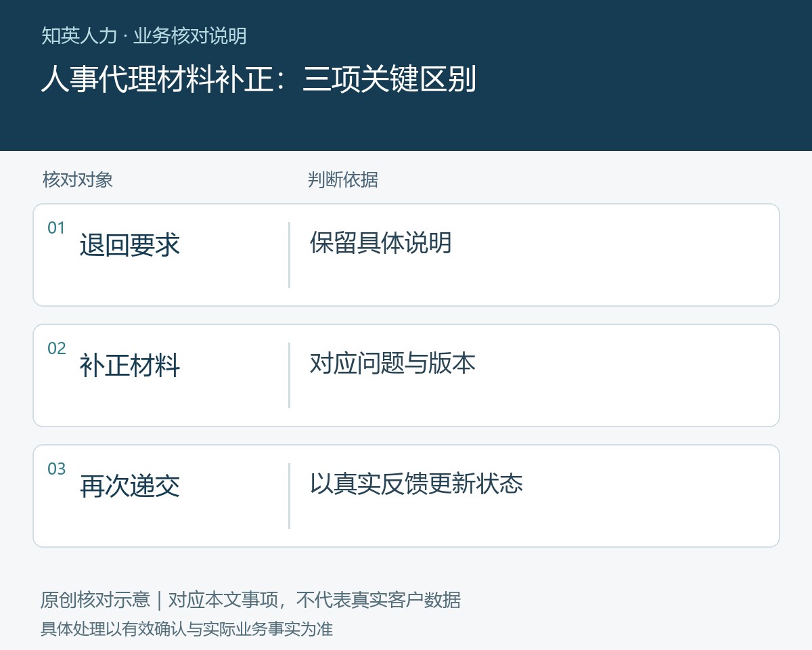
Task: Select the number 03 label
Action: pos(57,469)
